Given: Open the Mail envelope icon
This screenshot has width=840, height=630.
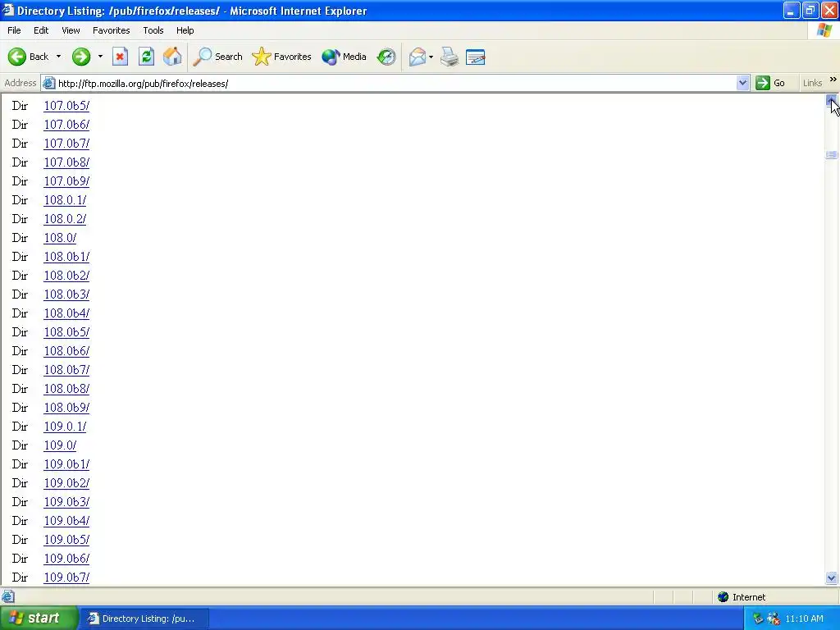Looking at the screenshot, I should point(417,57).
